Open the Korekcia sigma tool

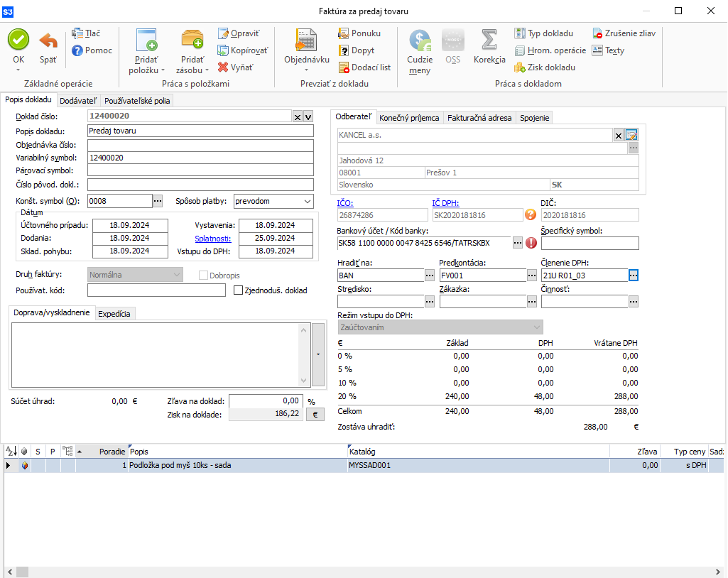[x=489, y=40]
